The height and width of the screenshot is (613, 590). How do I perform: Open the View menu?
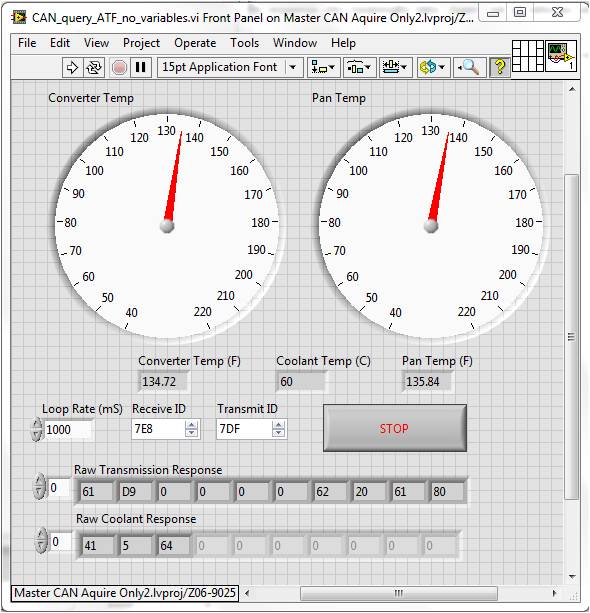pos(96,43)
